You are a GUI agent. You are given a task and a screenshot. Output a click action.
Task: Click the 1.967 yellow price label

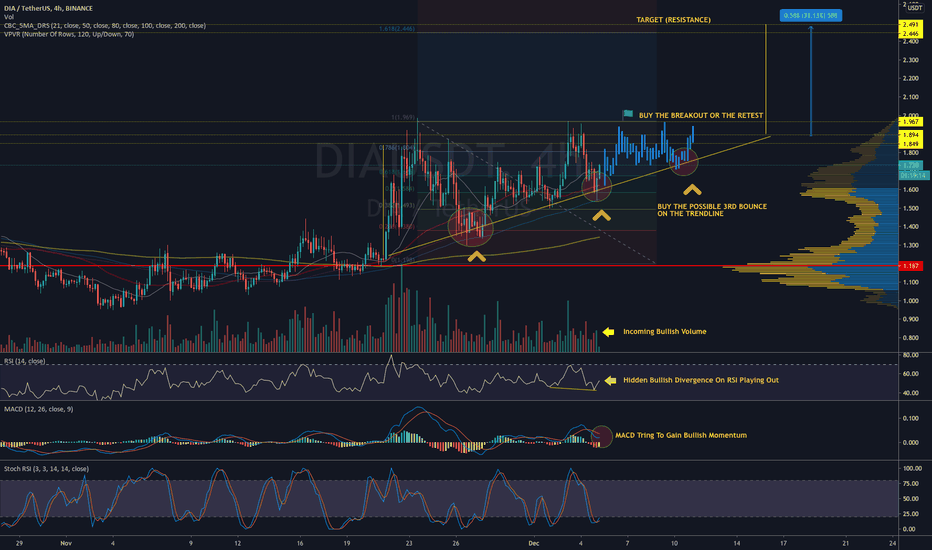(911, 121)
